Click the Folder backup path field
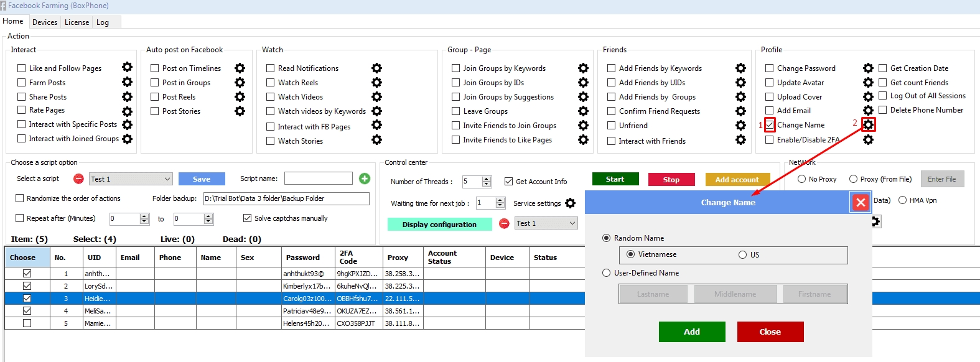 click(x=286, y=198)
